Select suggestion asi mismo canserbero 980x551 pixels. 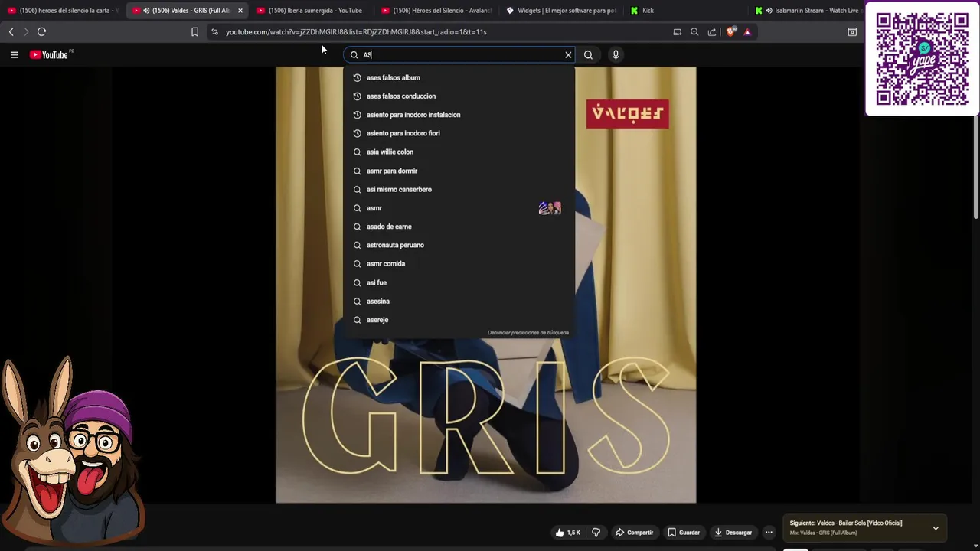coord(459,189)
